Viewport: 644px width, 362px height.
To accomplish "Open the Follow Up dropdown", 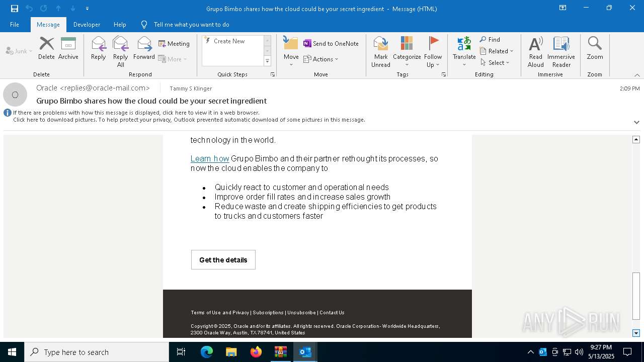I will click(x=433, y=51).
